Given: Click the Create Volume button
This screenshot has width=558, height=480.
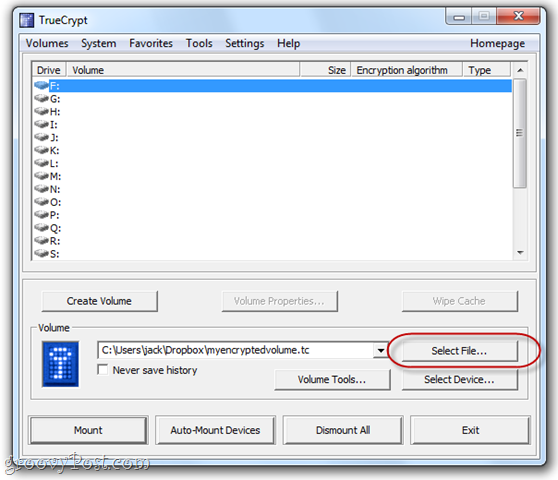Looking at the screenshot, I should pos(99,301).
